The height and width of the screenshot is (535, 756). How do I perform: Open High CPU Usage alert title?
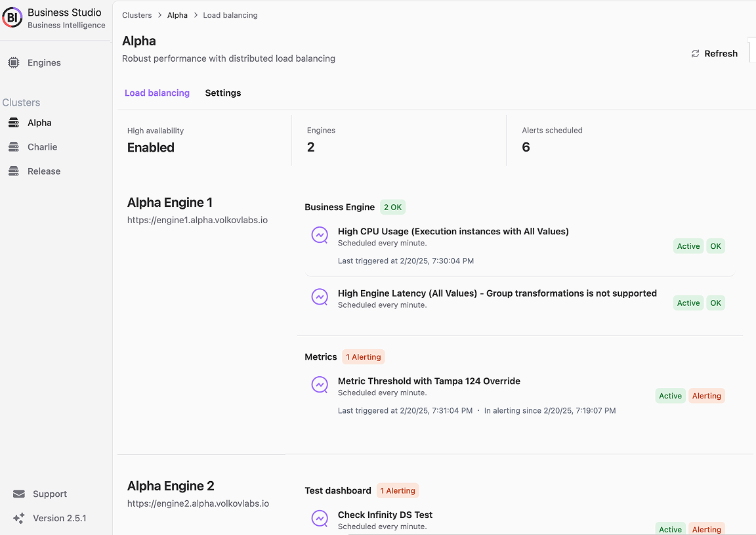pyautogui.click(x=453, y=232)
